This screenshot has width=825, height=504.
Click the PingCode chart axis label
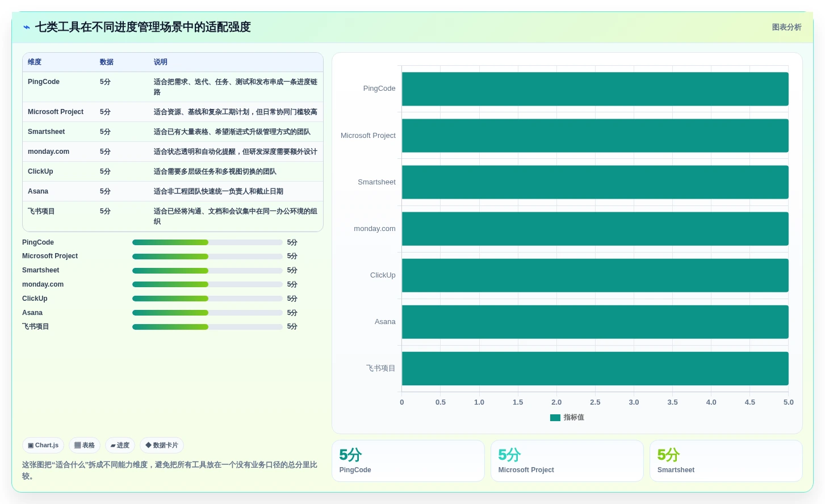(379, 89)
